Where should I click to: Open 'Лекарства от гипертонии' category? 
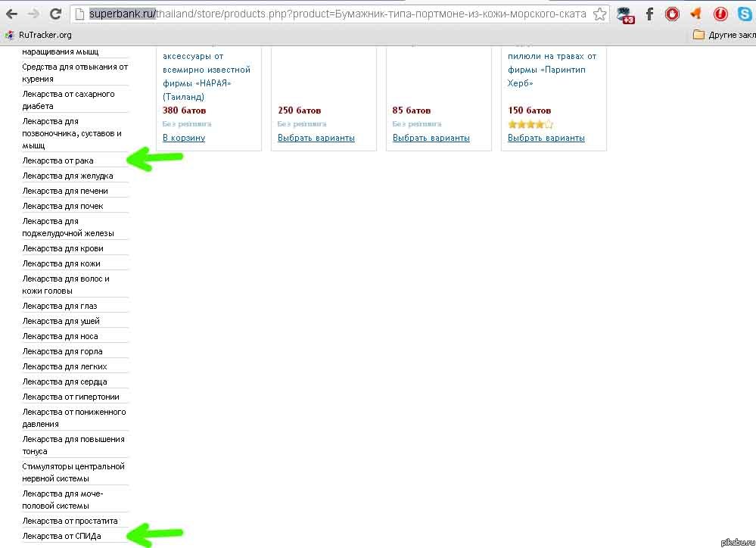tap(71, 397)
